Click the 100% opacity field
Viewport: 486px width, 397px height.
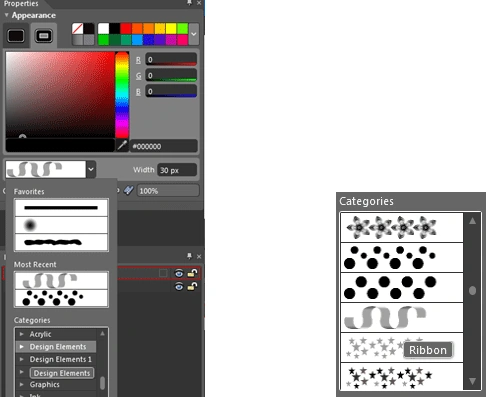click(x=168, y=191)
